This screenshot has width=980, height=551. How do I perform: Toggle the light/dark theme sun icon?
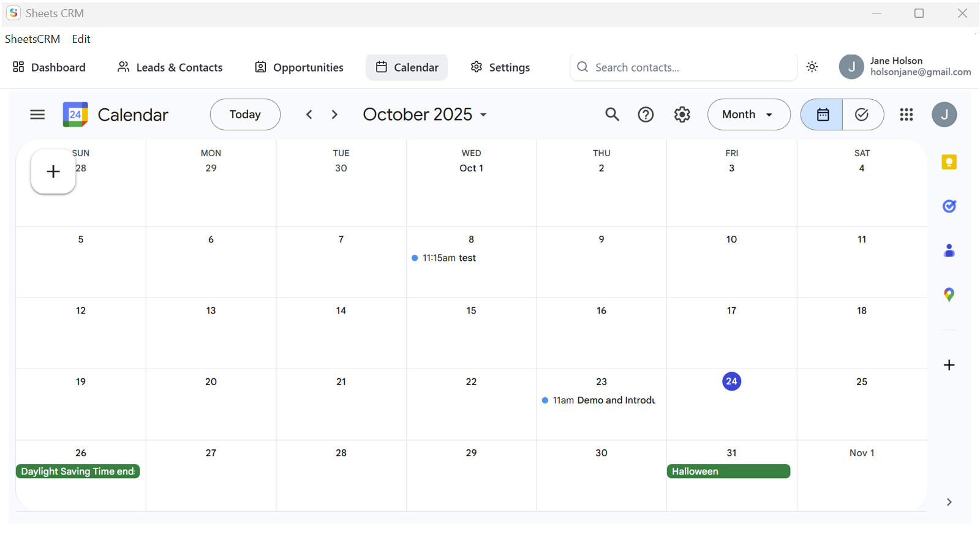pyautogui.click(x=812, y=67)
